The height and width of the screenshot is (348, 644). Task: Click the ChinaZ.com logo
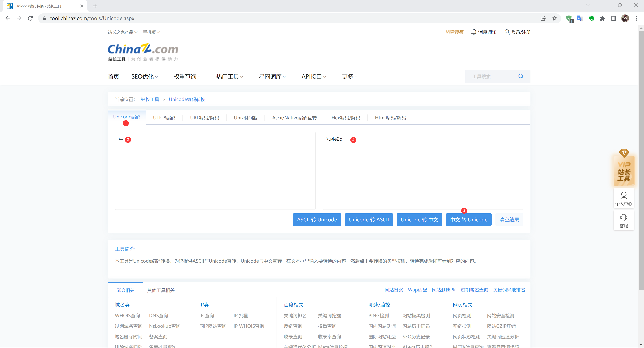tap(143, 52)
